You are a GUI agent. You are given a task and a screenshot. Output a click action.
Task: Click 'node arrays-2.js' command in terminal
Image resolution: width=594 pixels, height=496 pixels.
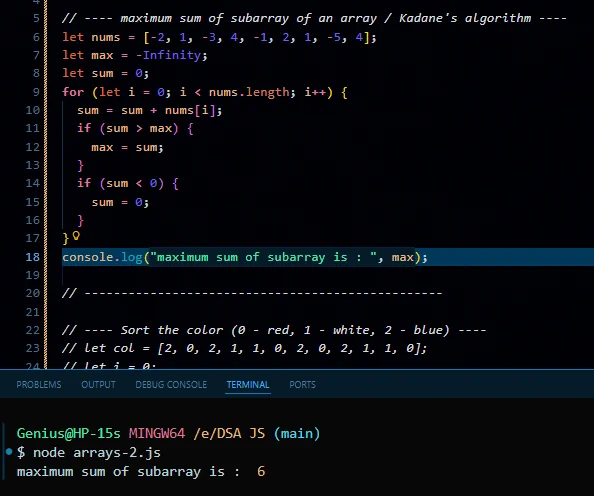click(x=97, y=452)
